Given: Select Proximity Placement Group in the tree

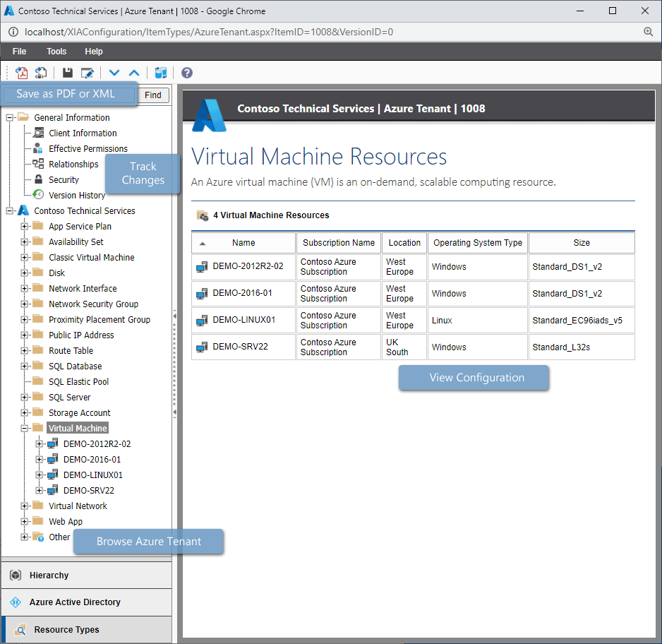Looking at the screenshot, I should point(100,320).
